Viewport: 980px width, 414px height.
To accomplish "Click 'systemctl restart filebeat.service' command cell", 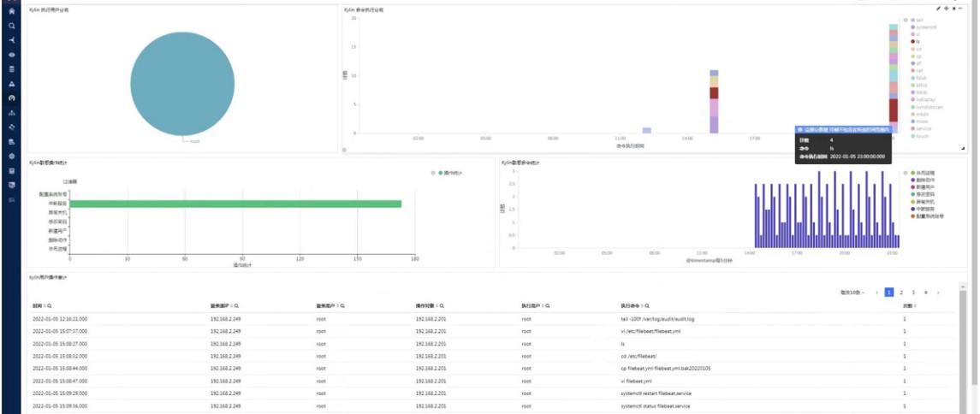I will coord(656,393).
